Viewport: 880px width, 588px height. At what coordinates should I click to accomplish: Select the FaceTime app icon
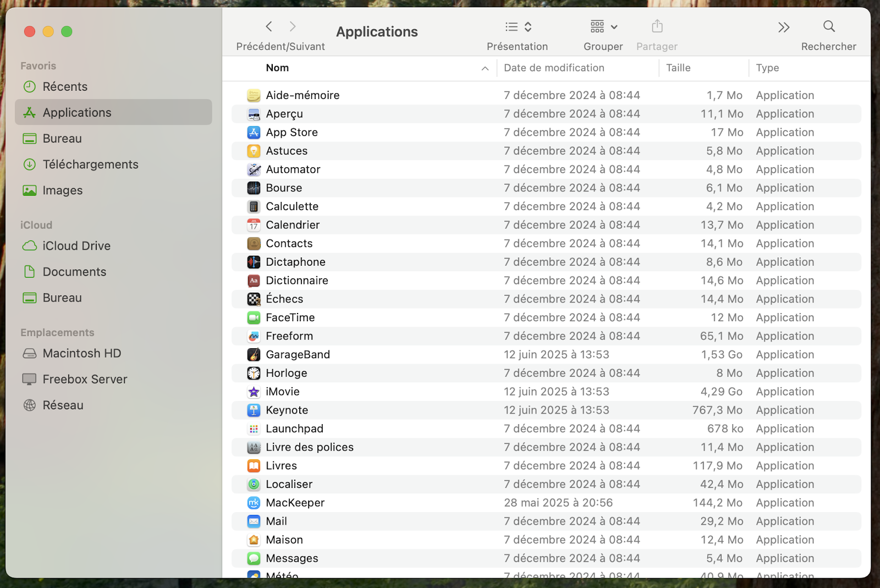[254, 318]
